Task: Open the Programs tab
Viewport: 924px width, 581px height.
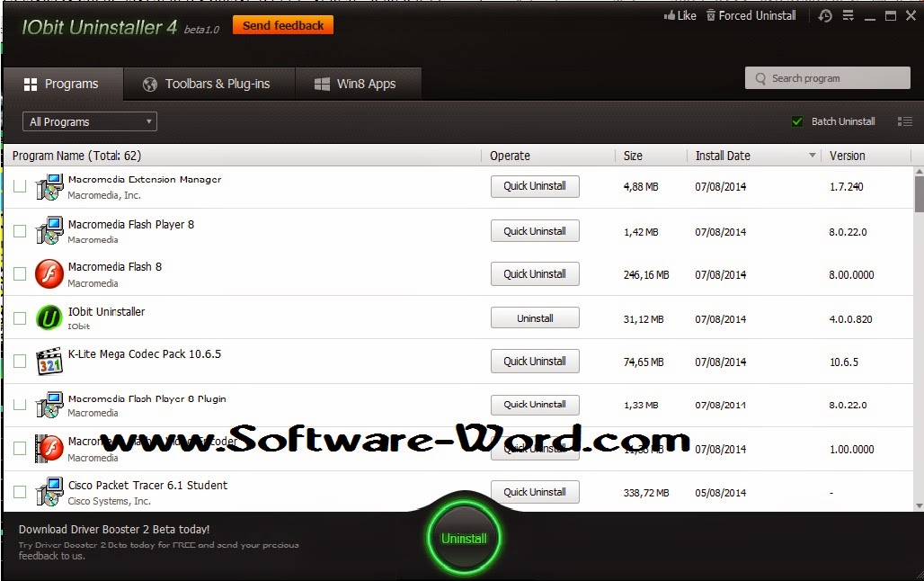Action: [x=63, y=84]
